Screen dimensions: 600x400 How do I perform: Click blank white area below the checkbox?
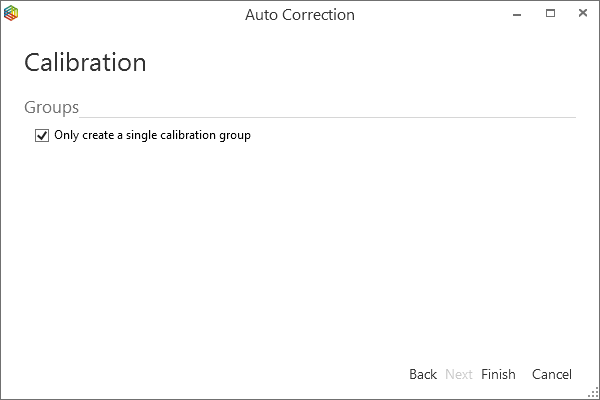click(300, 250)
